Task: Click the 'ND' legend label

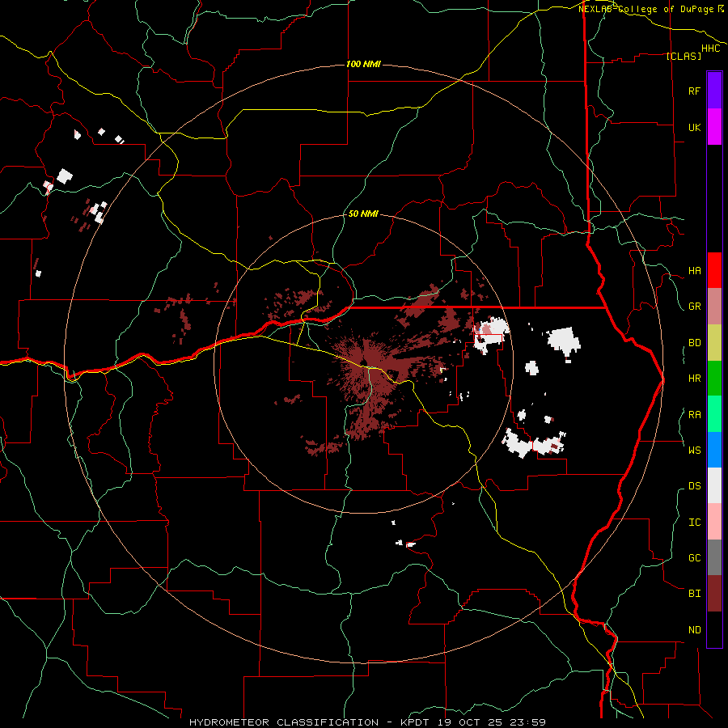Action: (x=694, y=630)
